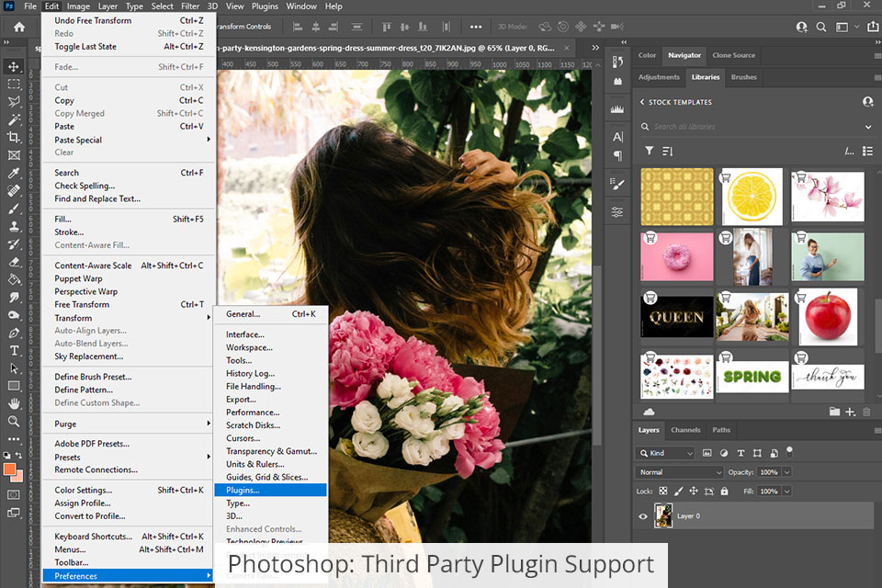The width and height of the screenshot is (882, 588).
Task: Click the background color swatch
Action: pyautogui.click(x=18, y=478)
